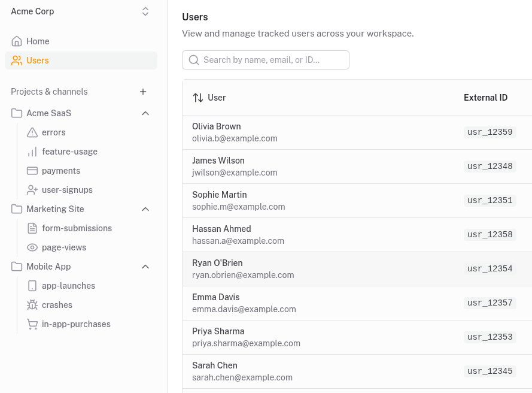This screenshot has height=393, width=532.
Task: Click the search magnifier icon
Action: [x=194, y=60]
